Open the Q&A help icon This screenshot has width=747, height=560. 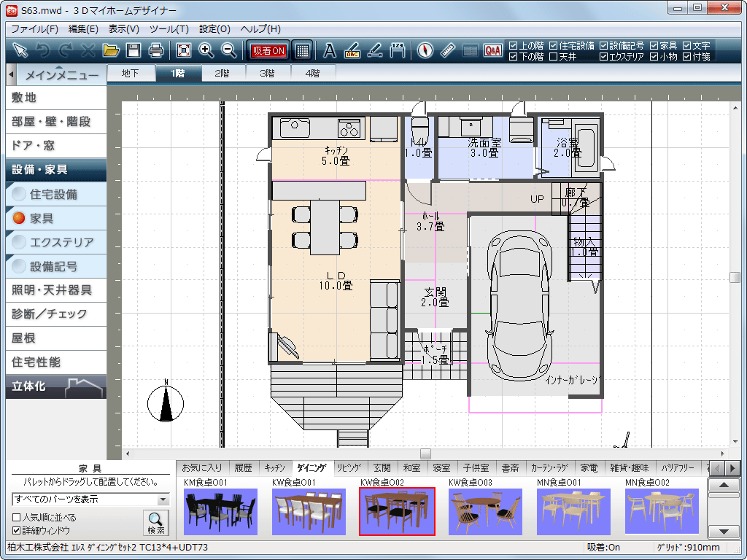click(492, 50)
